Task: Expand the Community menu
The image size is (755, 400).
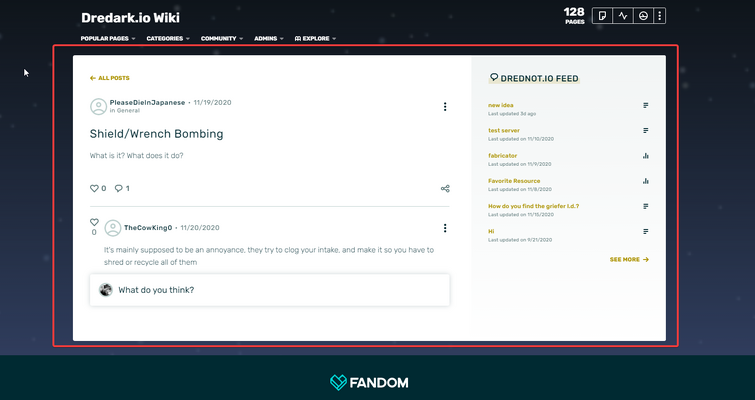Action: [222, 39]
